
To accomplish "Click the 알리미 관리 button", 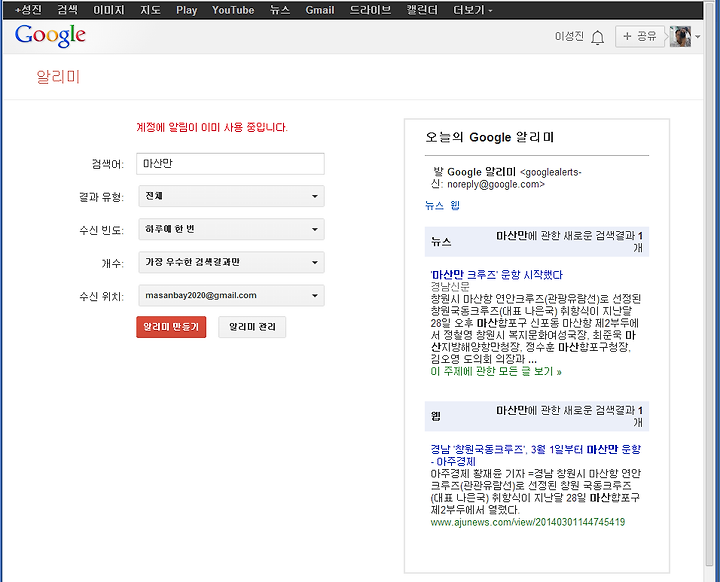I will coord(252,327).
